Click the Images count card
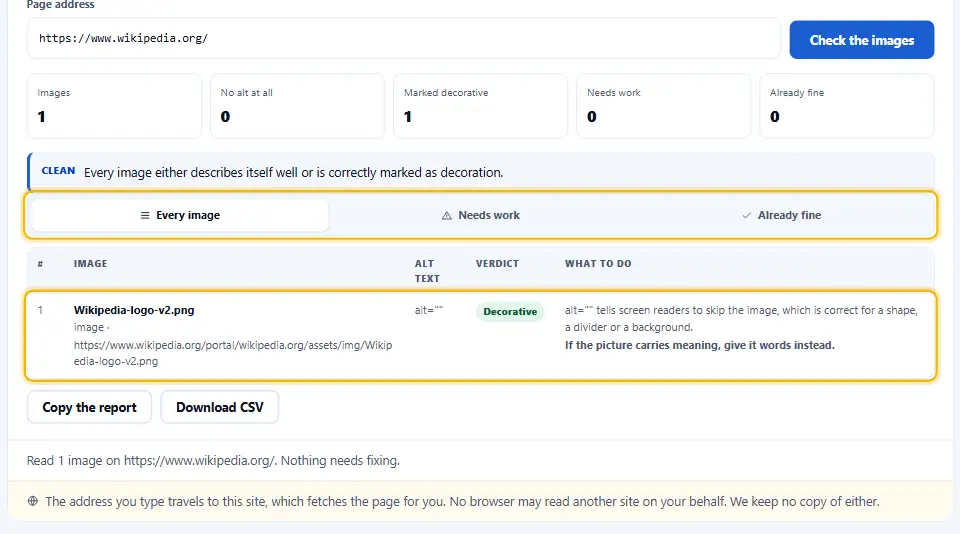This screenshot has width=960, height=534. click(x=114, y=106)
